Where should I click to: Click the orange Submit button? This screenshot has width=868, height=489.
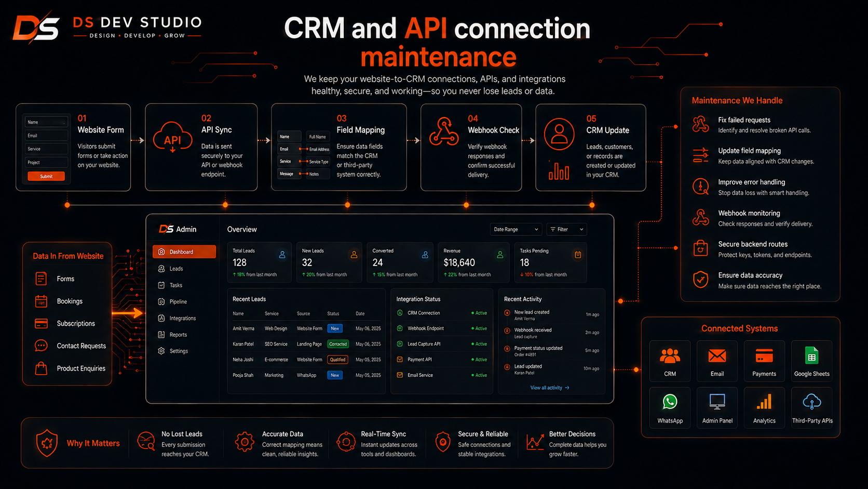[46, 176]
